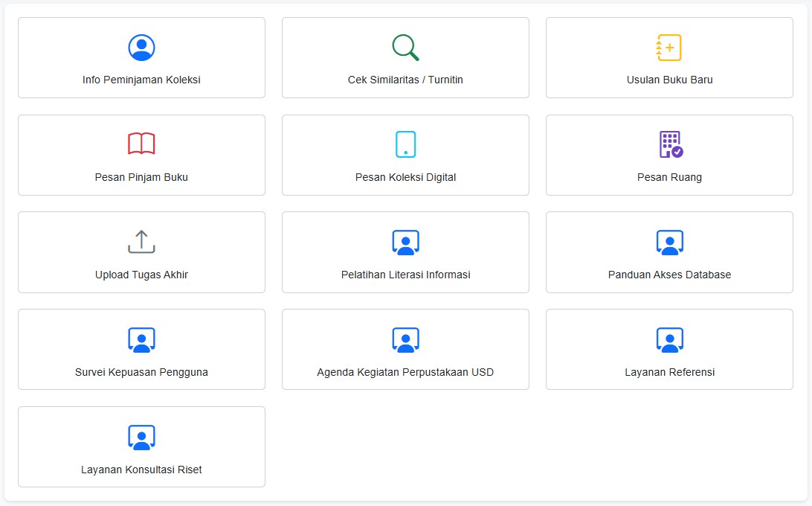Open the Upload Tugas Akhir text link

[141, 275]
